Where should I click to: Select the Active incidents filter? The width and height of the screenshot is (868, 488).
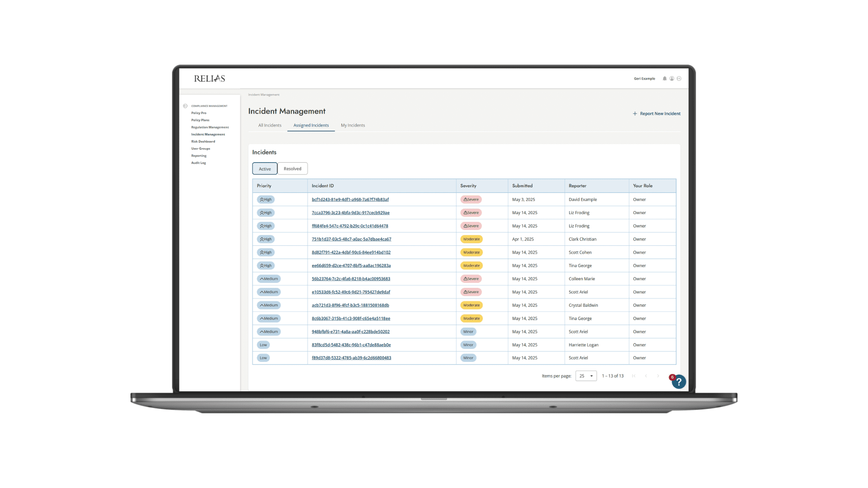point(264,168)
